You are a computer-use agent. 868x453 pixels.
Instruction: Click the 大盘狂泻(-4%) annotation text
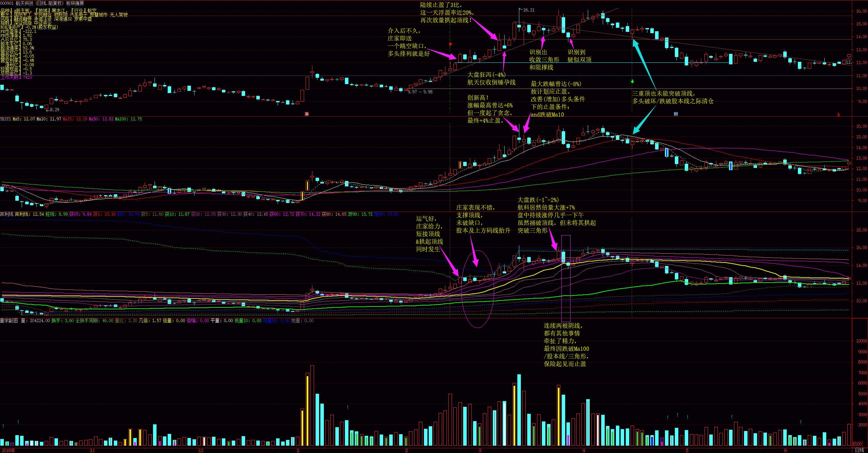click(486, 75)
